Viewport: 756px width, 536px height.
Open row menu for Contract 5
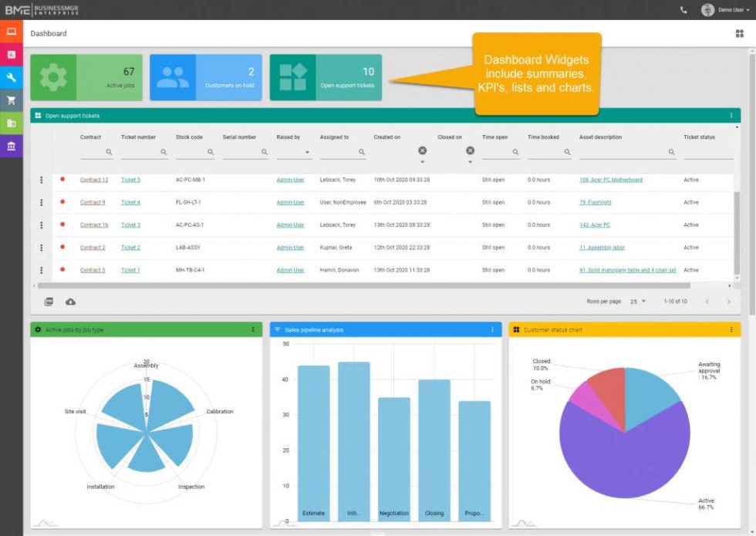click(42, 271)
